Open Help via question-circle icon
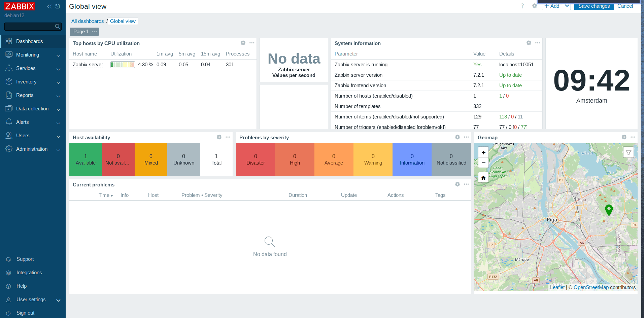 pyautogui.click(x=8, y=286)
